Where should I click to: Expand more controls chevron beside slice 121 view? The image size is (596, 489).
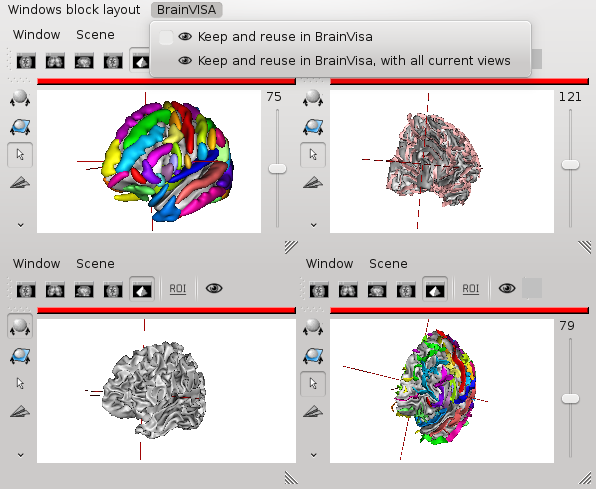click(x=314, y=225)
